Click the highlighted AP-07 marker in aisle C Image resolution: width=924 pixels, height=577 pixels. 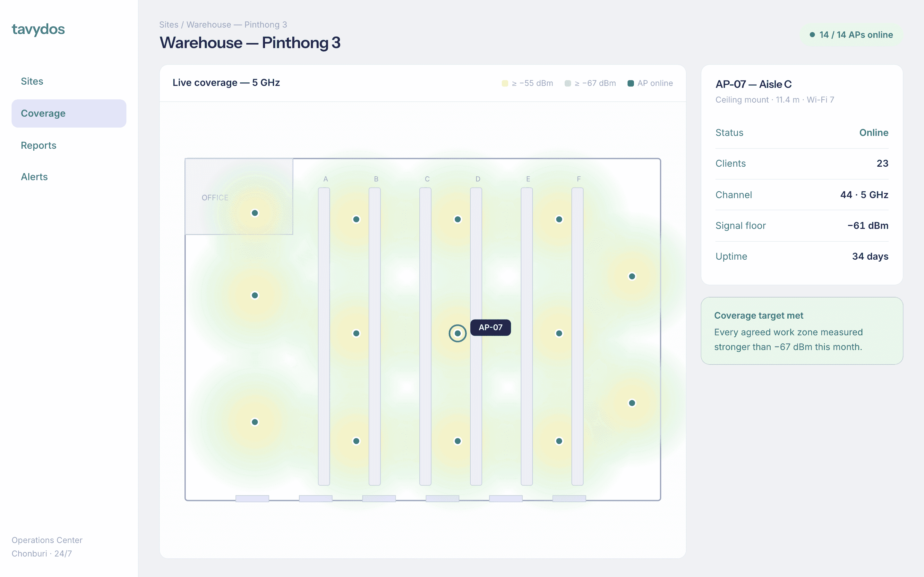pos(458,333)
